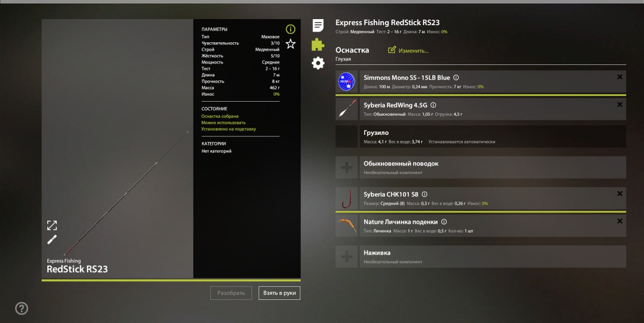Click the info icon next to Syberia CHK101 S8
The width and height of the screenshot is (644, 323).
(424, 194)
